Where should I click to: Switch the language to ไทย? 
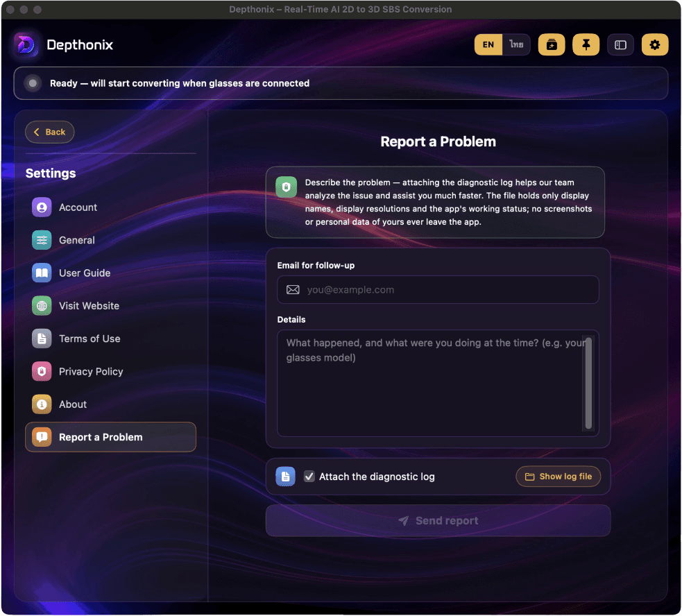pos(516,45)
